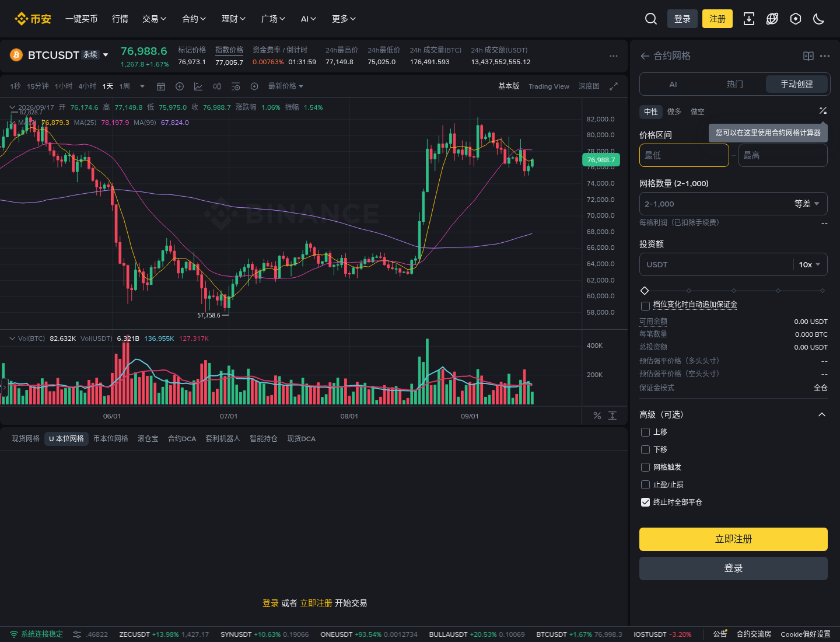The image size is (840, 642).
Task: Select the 4小时 chart interval
Action: [87, 86]
